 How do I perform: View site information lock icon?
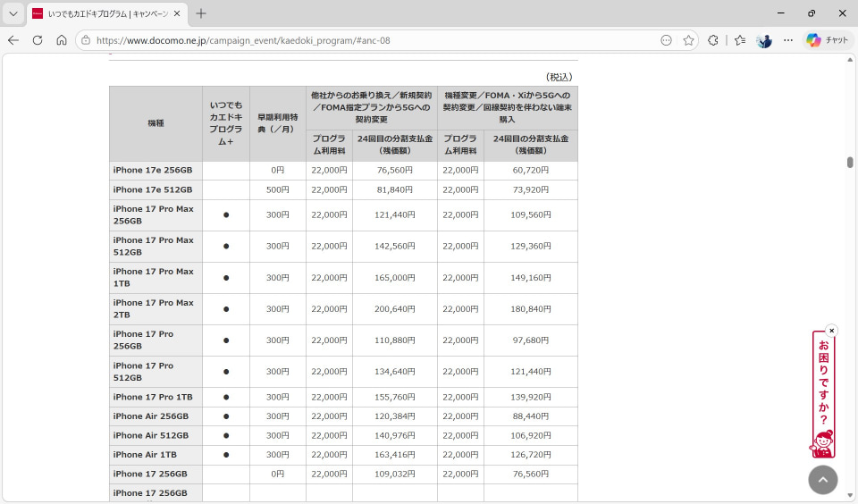pos(86,40)
